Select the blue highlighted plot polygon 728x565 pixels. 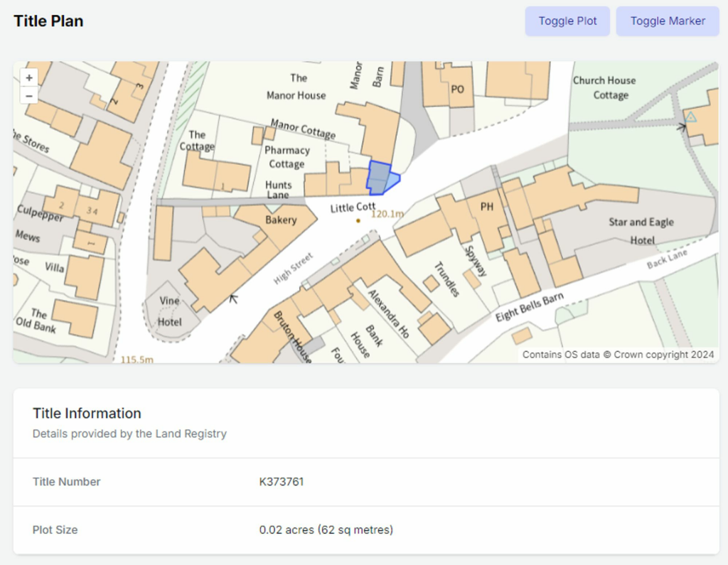(380, 178)
